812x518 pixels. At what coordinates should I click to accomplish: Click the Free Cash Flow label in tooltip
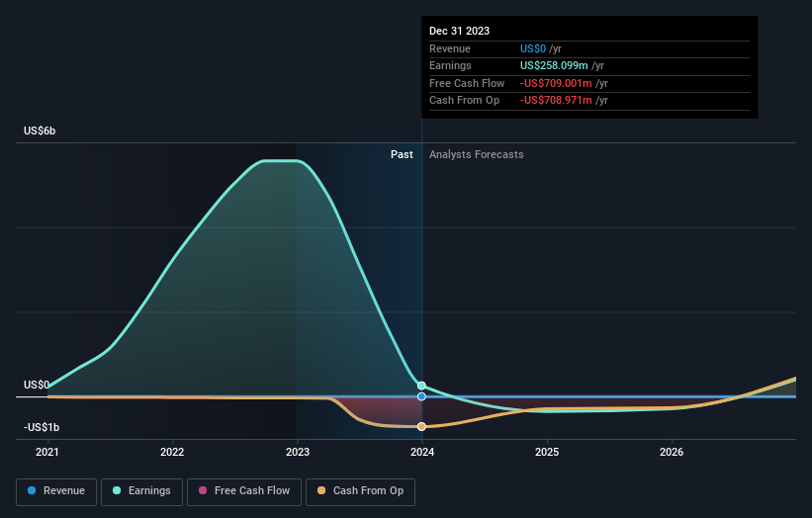467,83
